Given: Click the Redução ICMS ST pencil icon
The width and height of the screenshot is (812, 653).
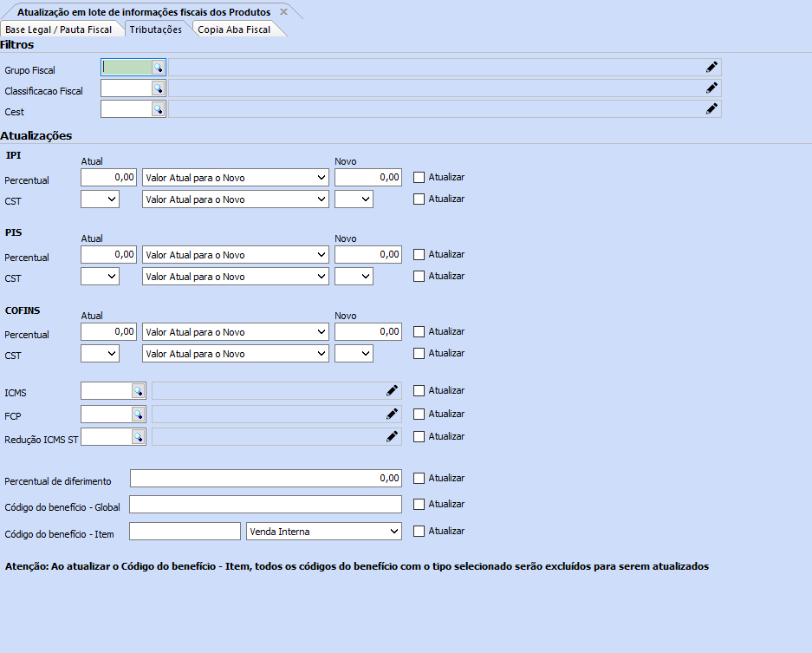Looking at the screenshot, I should click(392, 437).
